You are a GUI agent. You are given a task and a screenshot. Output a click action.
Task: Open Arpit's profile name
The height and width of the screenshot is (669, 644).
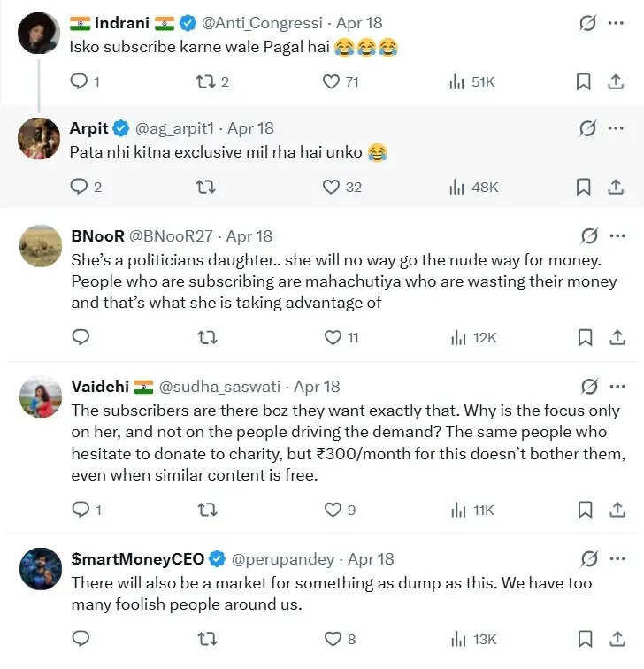pos(88,128)
